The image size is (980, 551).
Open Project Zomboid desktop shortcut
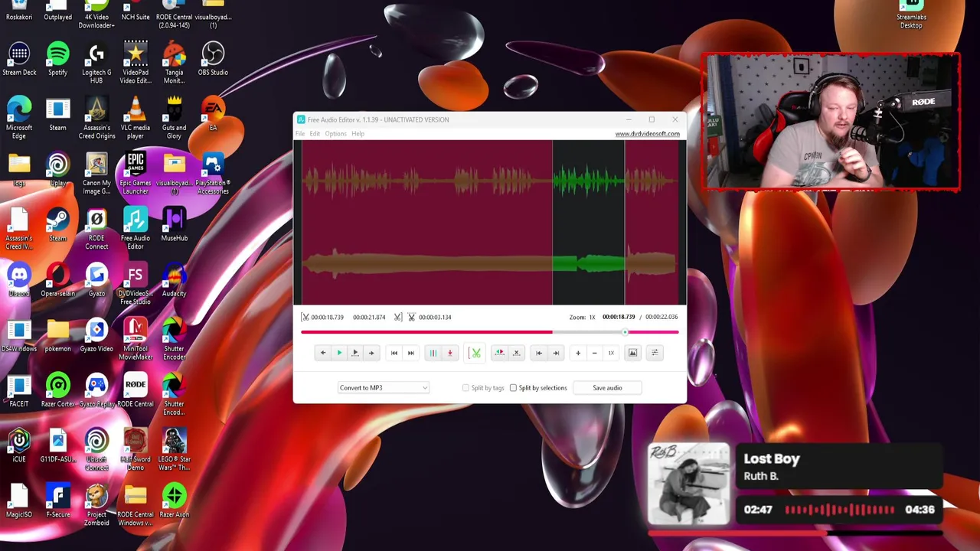pyautogui.click(x=96, y=505)
